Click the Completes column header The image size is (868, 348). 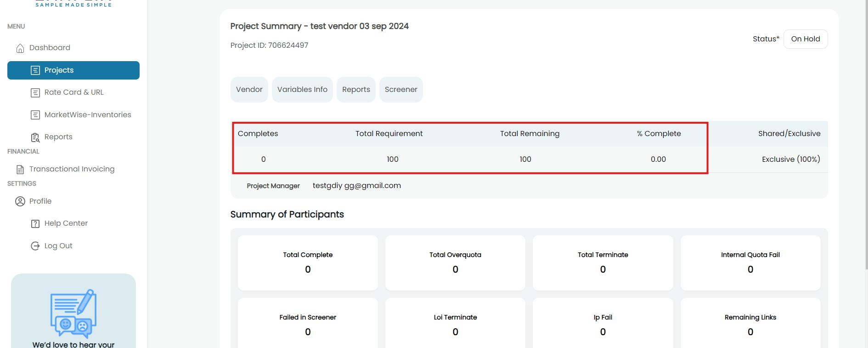point(258,134)
